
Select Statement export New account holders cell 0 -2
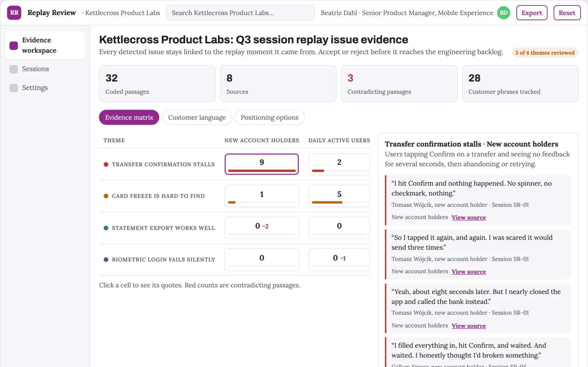(x=262, y=228)
